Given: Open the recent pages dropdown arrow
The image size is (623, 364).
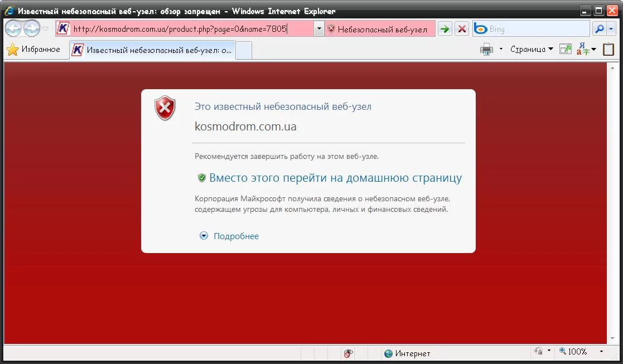Looking at the screenshot, I should pos(45,28).
